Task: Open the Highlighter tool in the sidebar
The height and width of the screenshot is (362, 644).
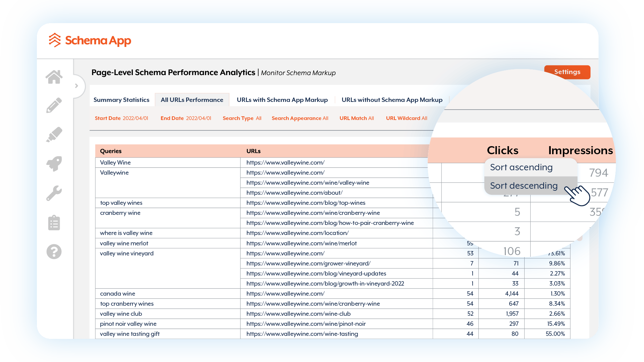Action: (54, 134)
